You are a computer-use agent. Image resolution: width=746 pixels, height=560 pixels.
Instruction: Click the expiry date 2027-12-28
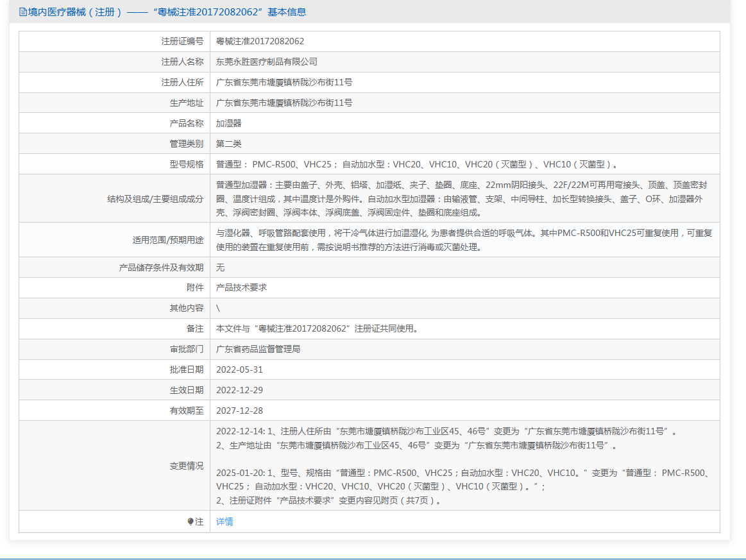click(x=239, y=411)
